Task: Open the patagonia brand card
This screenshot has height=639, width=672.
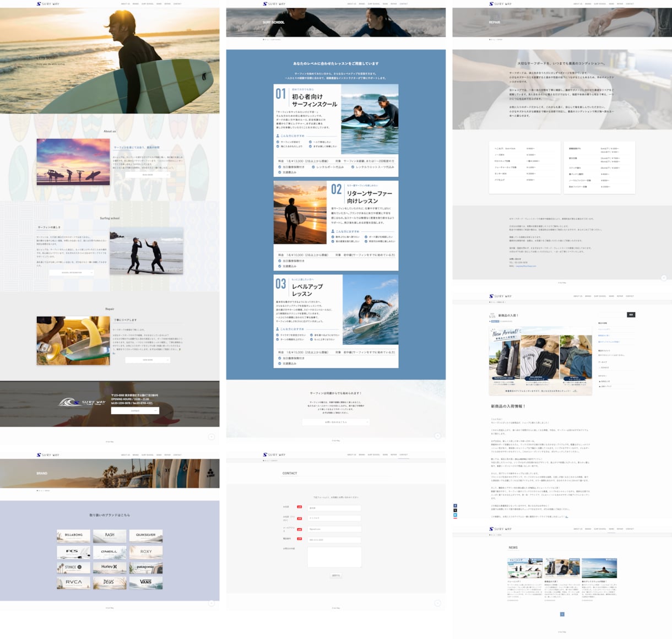Action: point(146,567)
